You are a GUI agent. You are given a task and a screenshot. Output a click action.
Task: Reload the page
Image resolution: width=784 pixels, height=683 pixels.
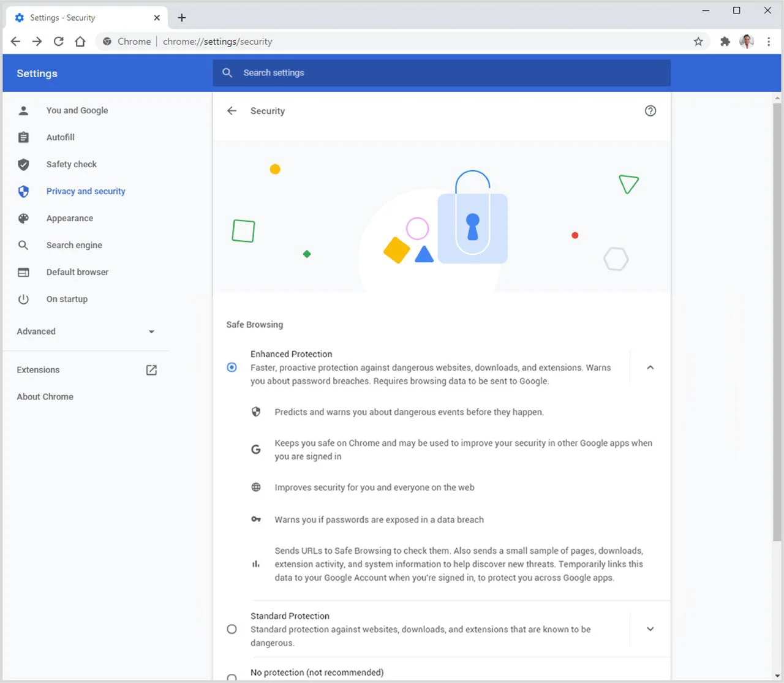coord(59,42)
